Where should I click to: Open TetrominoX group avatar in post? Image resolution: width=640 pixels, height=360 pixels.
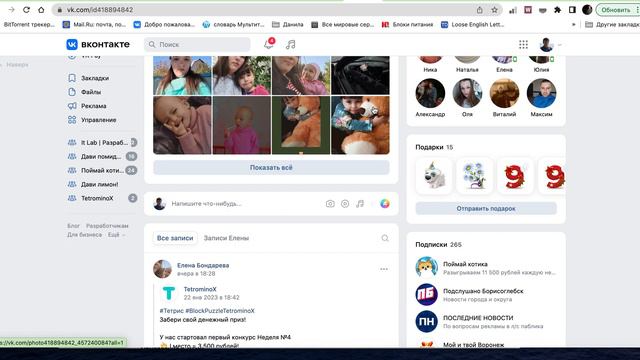coord(169,293)
